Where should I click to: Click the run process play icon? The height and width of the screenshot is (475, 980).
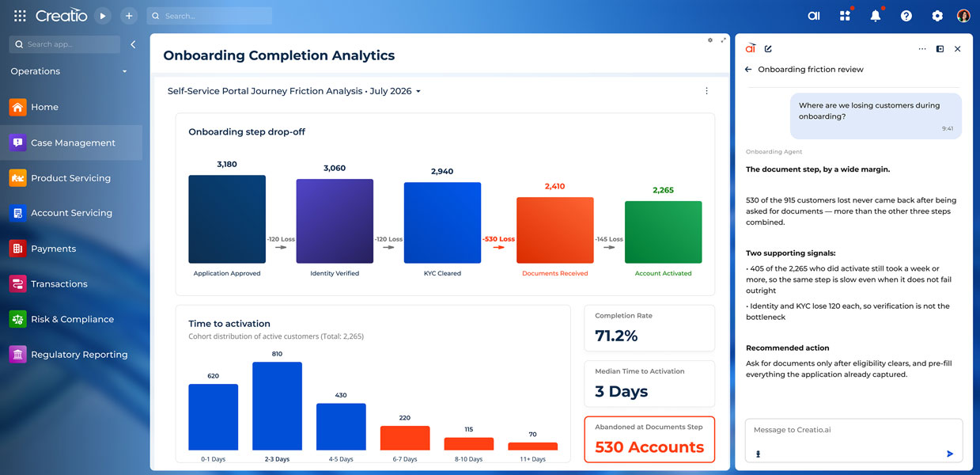(103, 16)
